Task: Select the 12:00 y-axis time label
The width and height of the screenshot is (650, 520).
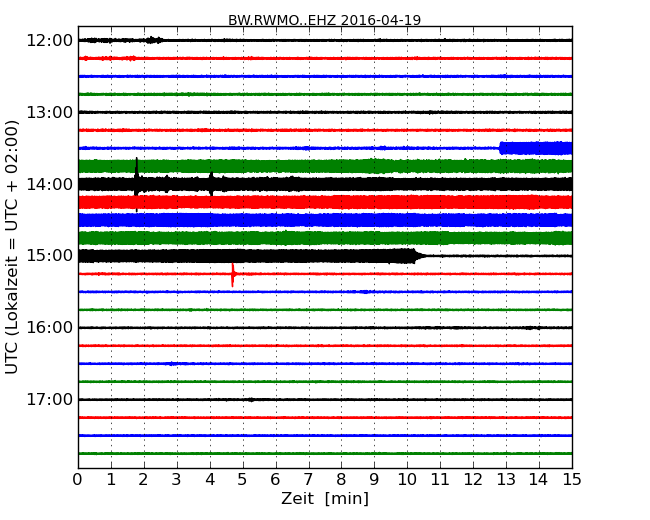Action: coord(49,41)
